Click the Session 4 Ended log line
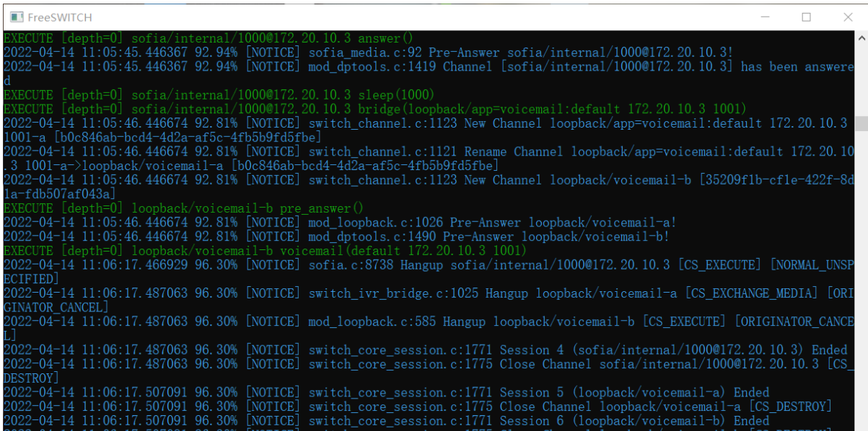Image resolution: width=868 pixels, height=431 pixels. point(425,350)
